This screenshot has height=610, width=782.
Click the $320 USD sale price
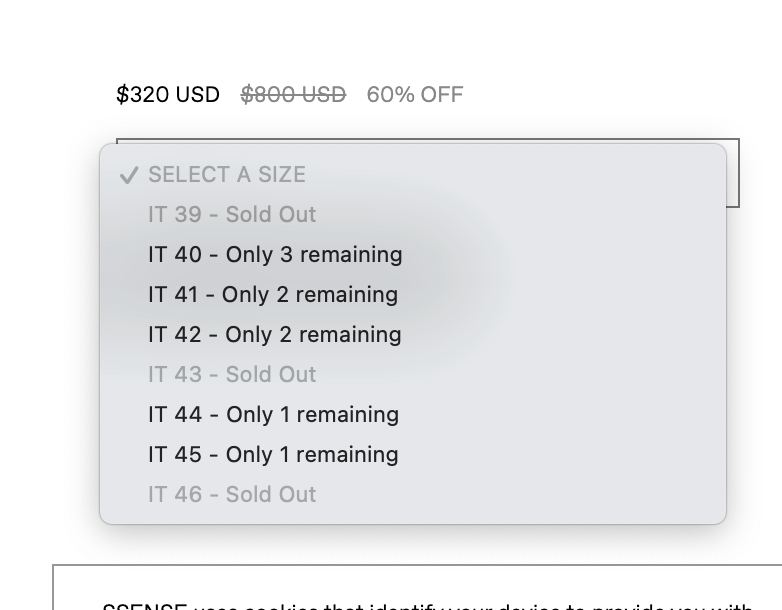click(x=168, y=95)
